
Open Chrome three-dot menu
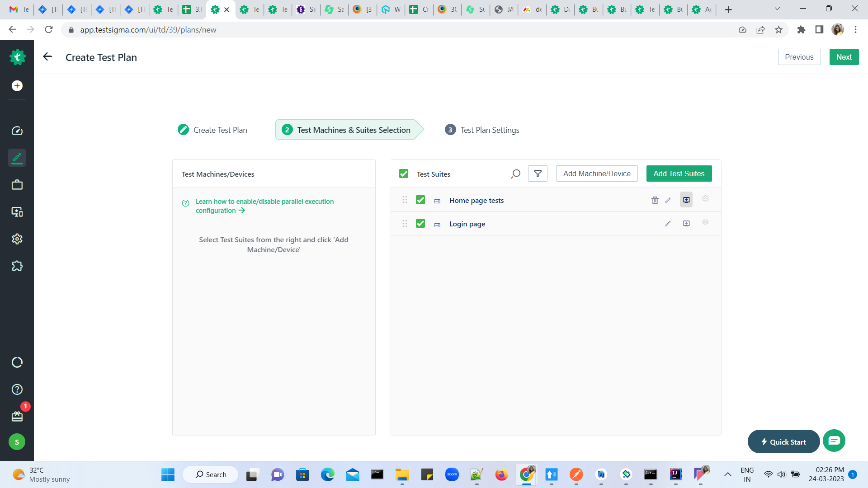[855, 30]
